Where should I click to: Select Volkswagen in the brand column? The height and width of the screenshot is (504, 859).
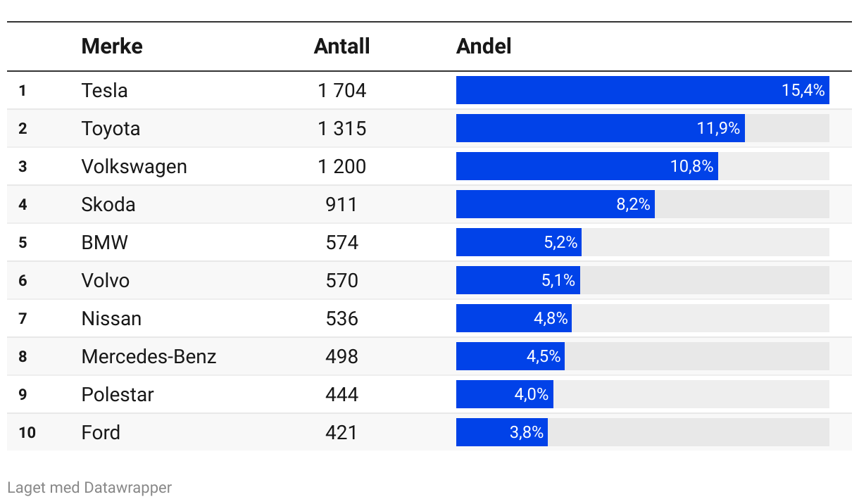(134, 166)
